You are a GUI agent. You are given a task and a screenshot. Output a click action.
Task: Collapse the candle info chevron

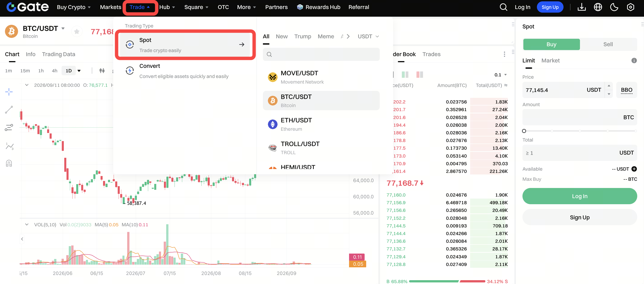click(27, 85)
